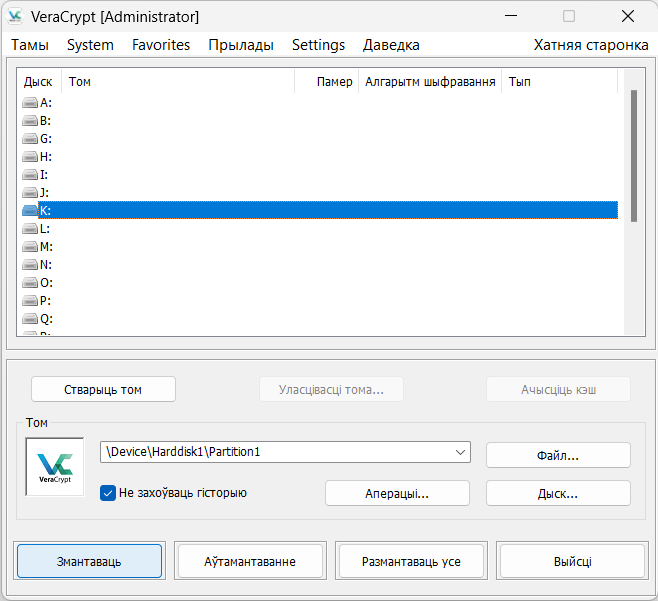Select drive letter text 'A:'

pyautogui.click(x=46, y=102)
